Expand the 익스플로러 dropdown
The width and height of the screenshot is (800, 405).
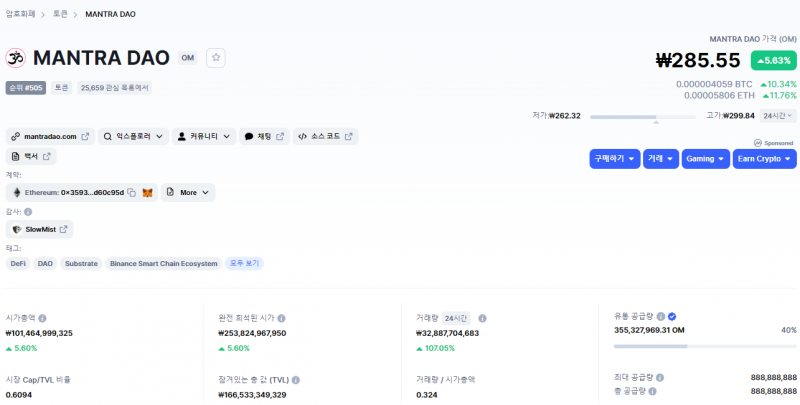(x=132, y=136)
